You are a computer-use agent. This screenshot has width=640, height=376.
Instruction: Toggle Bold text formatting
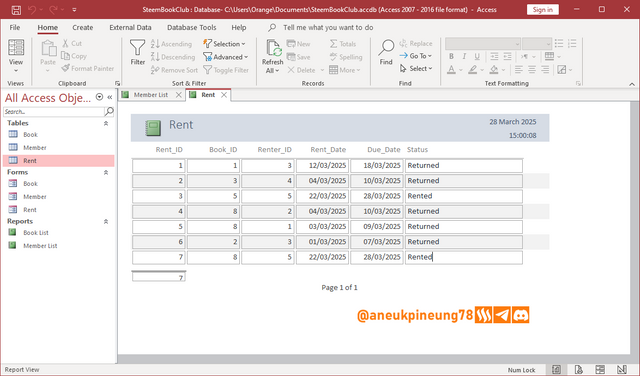pyautogui.click(x=451, y=56)
